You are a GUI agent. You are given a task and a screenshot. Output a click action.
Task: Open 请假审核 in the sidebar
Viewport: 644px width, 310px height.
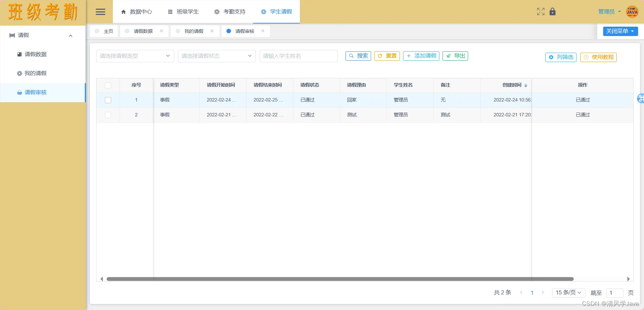[43, 92]
